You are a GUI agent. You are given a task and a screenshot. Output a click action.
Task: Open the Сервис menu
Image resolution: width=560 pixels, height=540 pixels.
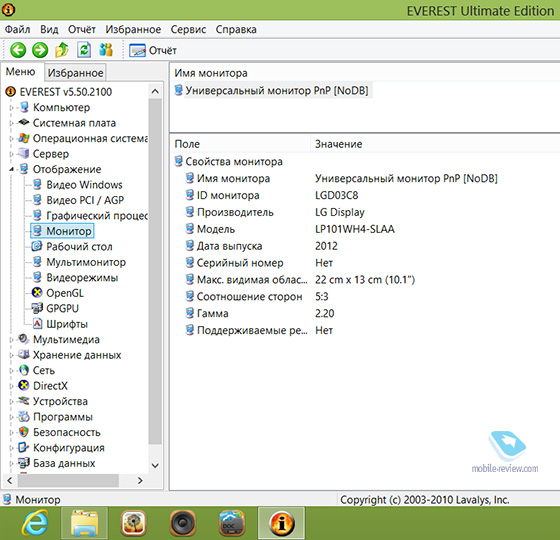pyautogui.click(x=188, y=29)
